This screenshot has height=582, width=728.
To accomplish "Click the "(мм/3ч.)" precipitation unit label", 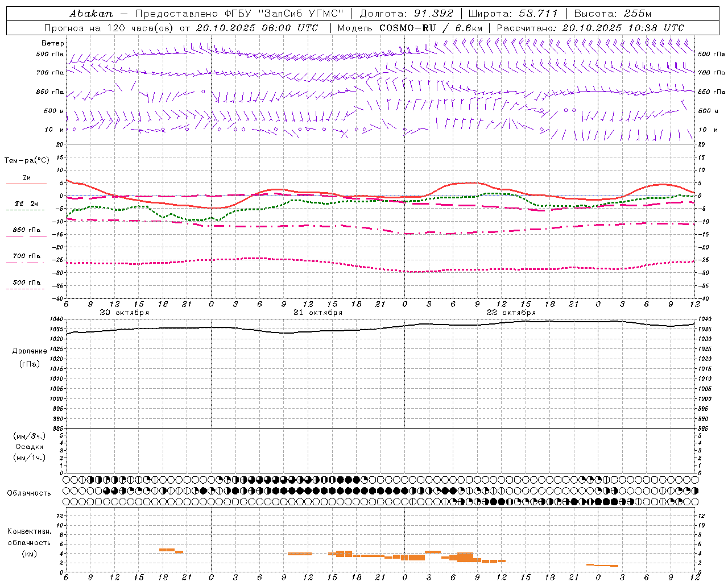I will 30,436.
